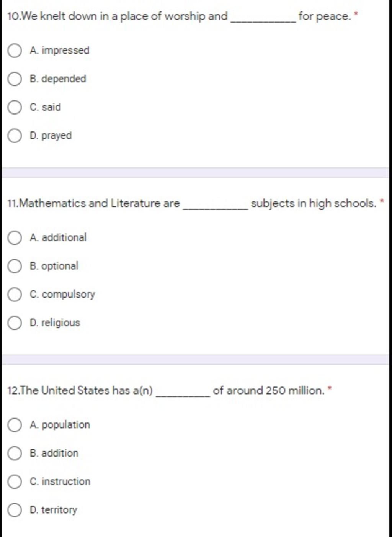This screenshot has height=537, width=392.
Task: Click the 'territory' answer label text
Action: click(x=59, y=510)
